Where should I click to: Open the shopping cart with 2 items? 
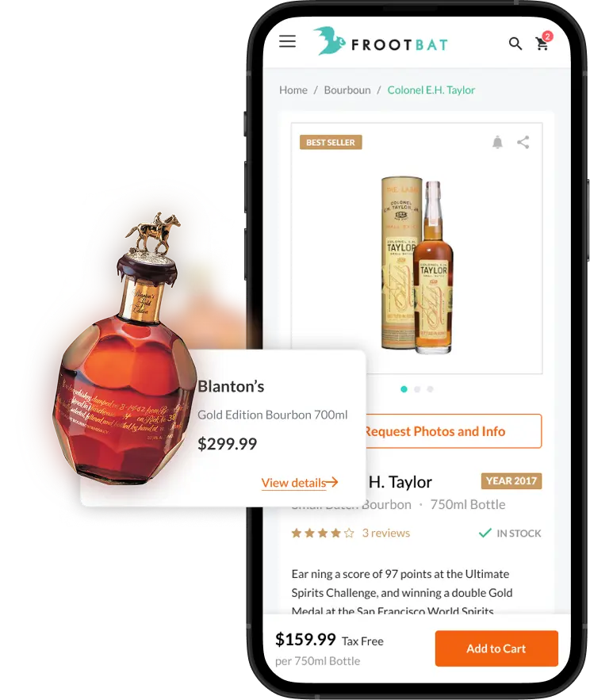click(x=543, y=41)
